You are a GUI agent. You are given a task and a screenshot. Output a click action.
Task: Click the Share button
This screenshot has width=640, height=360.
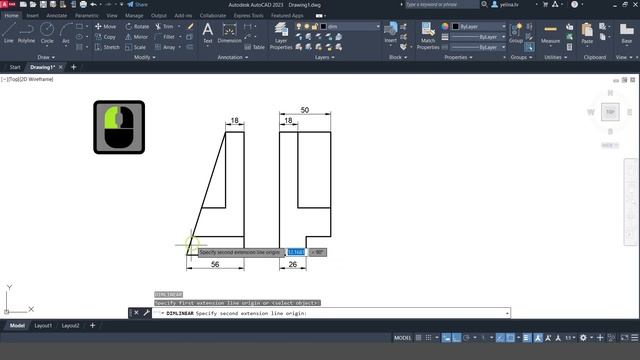coord(138,4)
